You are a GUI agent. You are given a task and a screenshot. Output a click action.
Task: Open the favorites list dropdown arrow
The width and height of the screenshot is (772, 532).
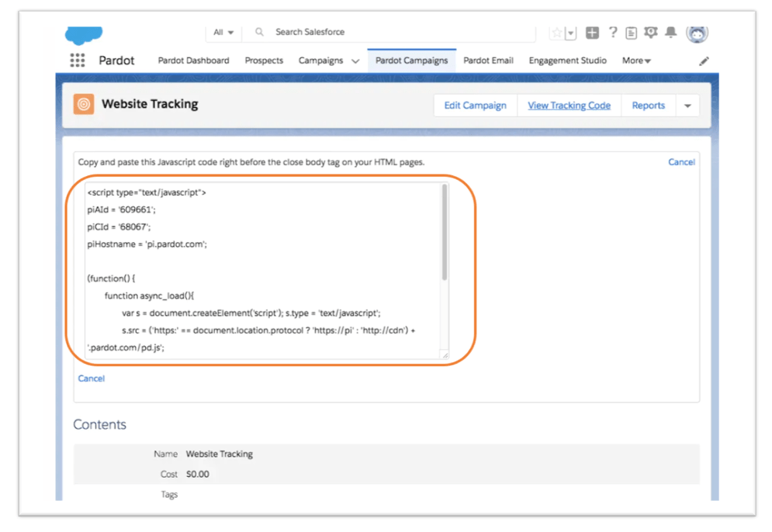pos(570,33)
